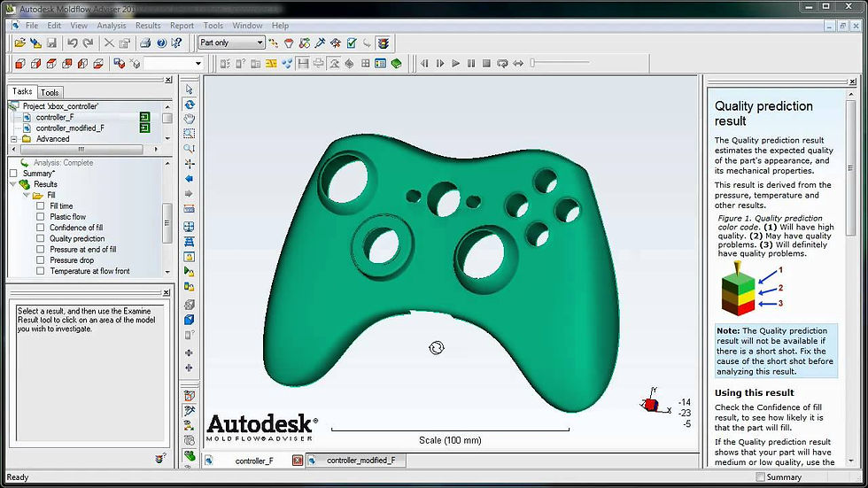Click the Redo arrow icon

(88, 43)
